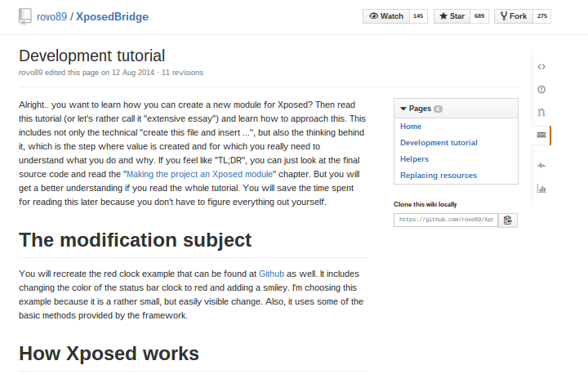Click the "Clone this wiki locally" label
Viewport: 588px width, 374px height.
click(x=425, y=204)
